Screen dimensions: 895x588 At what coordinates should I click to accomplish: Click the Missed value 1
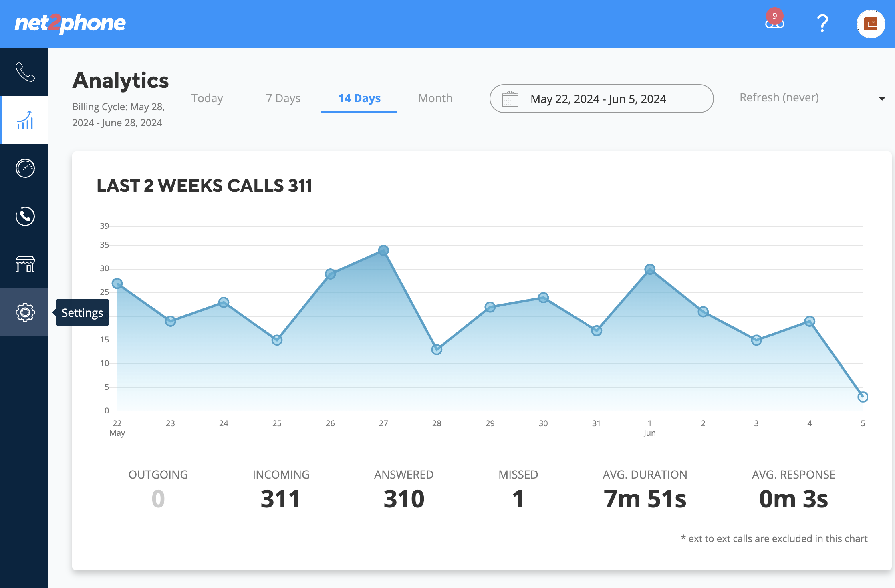518,499
